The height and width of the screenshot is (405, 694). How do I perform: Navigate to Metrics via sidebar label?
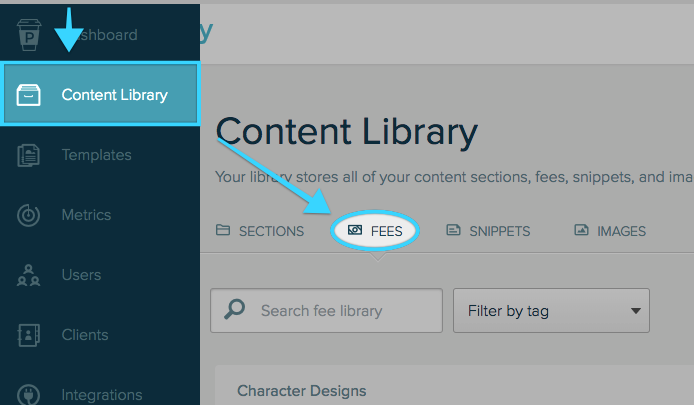tap(86, 215)
